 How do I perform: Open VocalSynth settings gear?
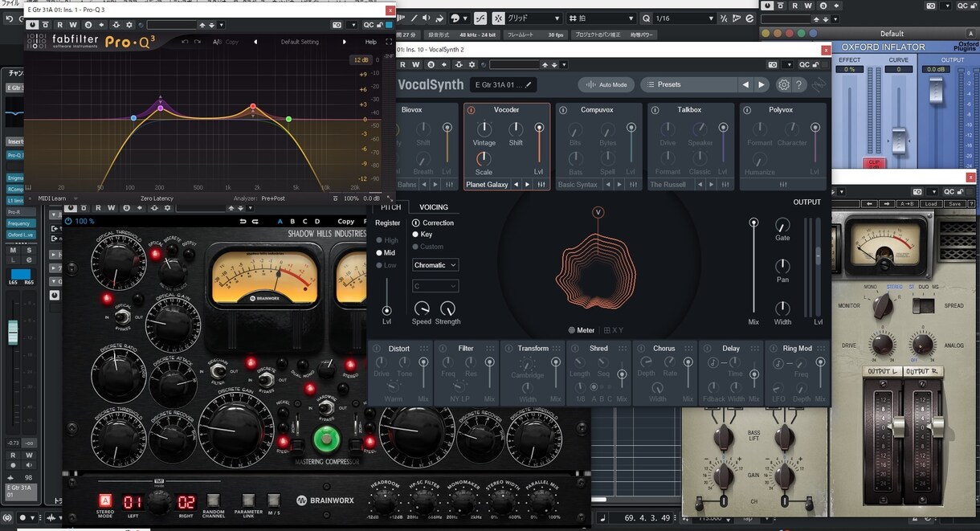pyautogui.click(x=784, y=84)
